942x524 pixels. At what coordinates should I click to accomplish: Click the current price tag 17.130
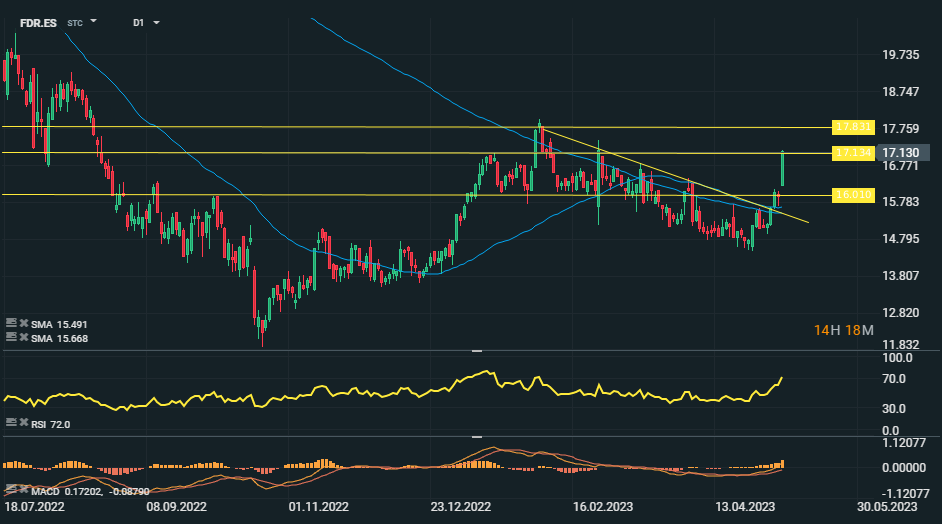[x=902, y=153]
